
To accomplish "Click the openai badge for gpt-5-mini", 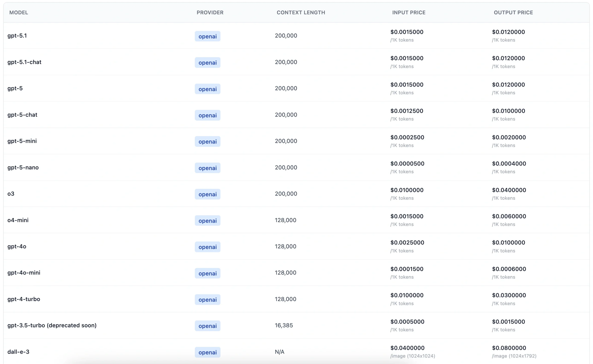I will tap(208, 142).
